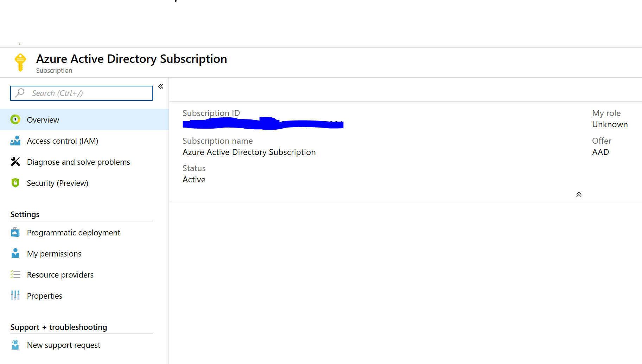The image size is (642, 364).
Task: Click the Diagnose and solve problems tools icon
Action: tap(15, 162)
